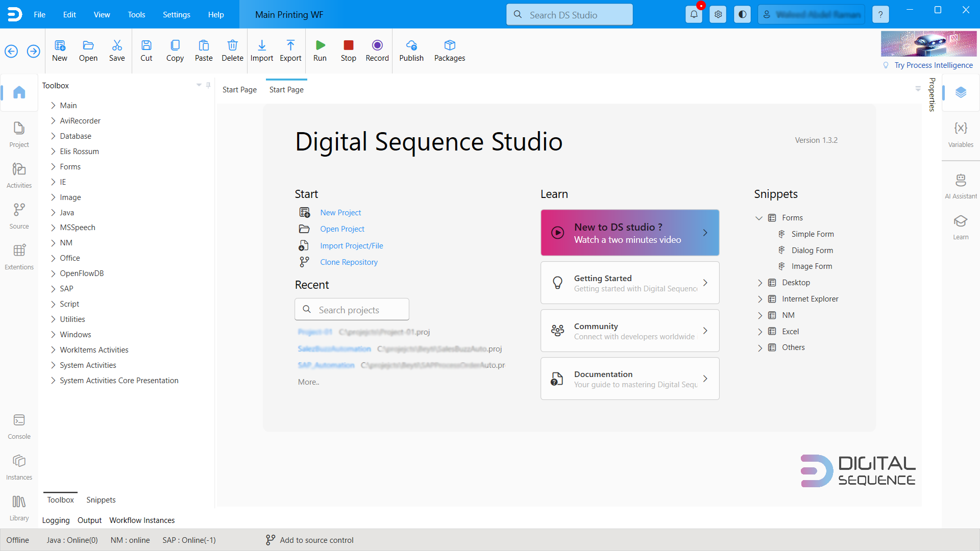The height and width of the screenshot is (551, 980).
Task: Create a new item with New toolbar icon
Action: [60, 51]
